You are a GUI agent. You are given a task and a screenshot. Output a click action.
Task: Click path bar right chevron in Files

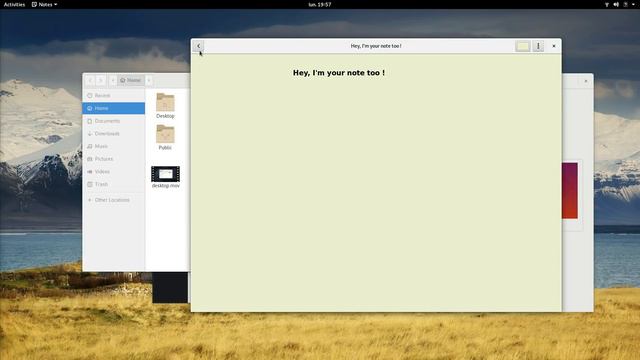click(x=149, y=80)
